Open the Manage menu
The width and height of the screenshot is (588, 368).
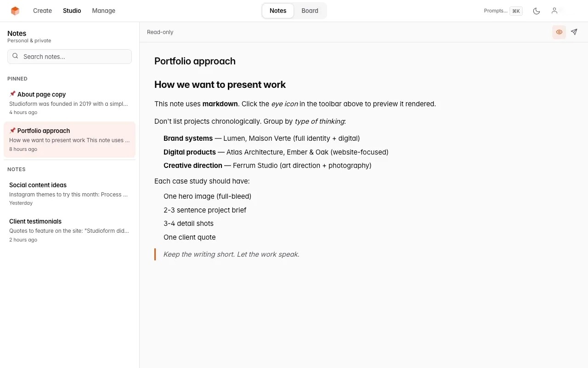click(103, 11)
